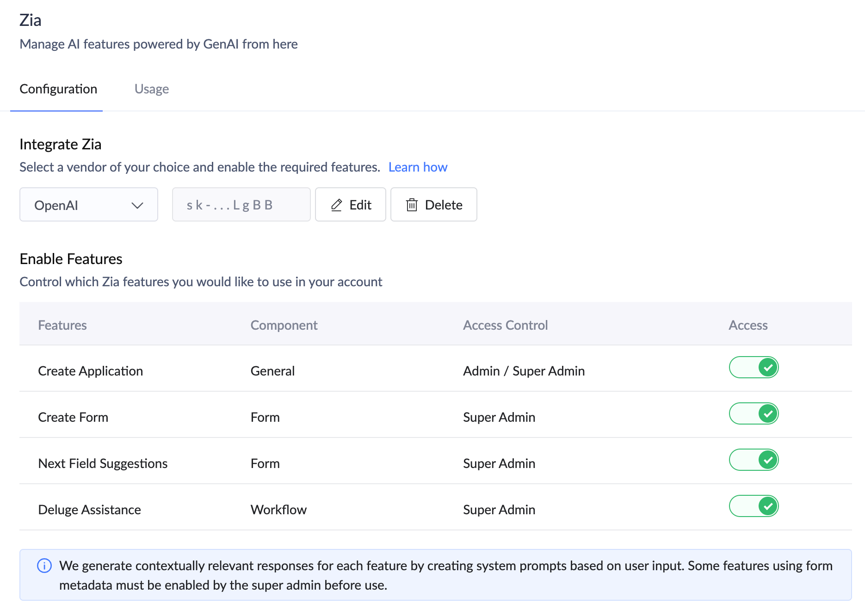Click Super Admin in Deluge Assistance row
Image resolution: width=865 pixels, height=616 pixels.
click(x=499, y=510)
